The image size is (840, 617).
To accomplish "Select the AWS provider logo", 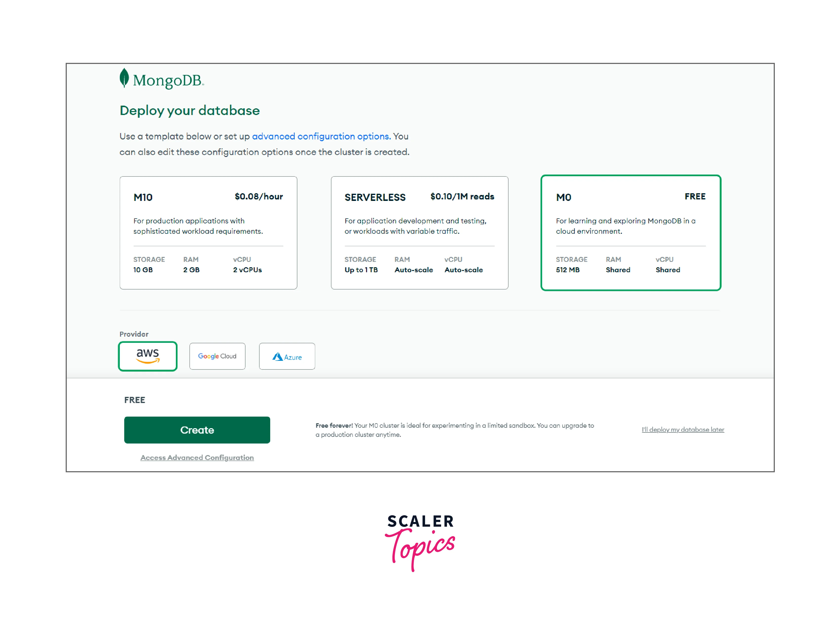I will pyautogui.click(x=148, y=356).
